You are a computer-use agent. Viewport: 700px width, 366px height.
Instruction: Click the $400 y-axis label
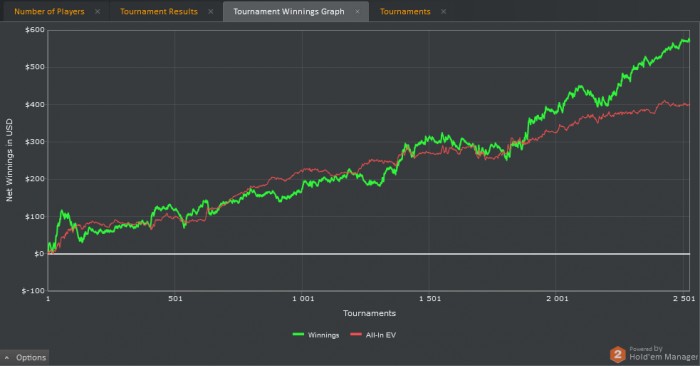click(35, 104)
